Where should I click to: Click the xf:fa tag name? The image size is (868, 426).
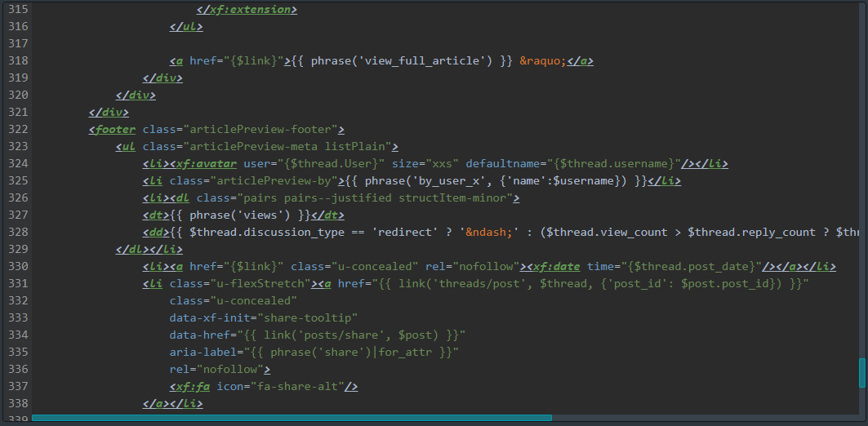194,387
